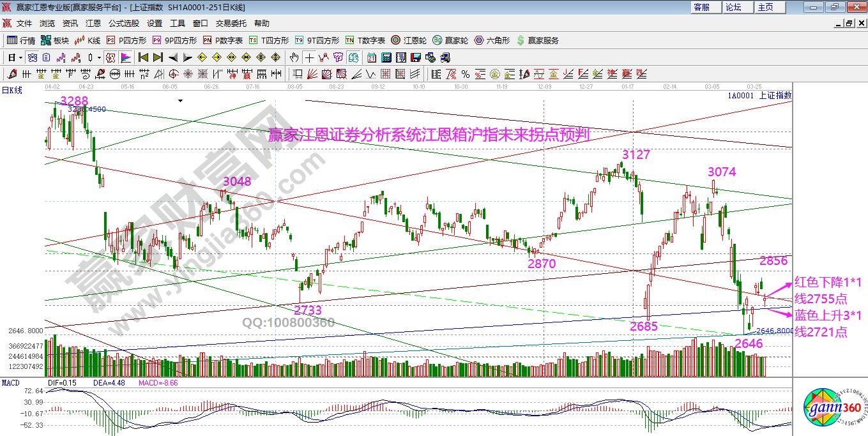Click the 客服 button

[701, 7]
